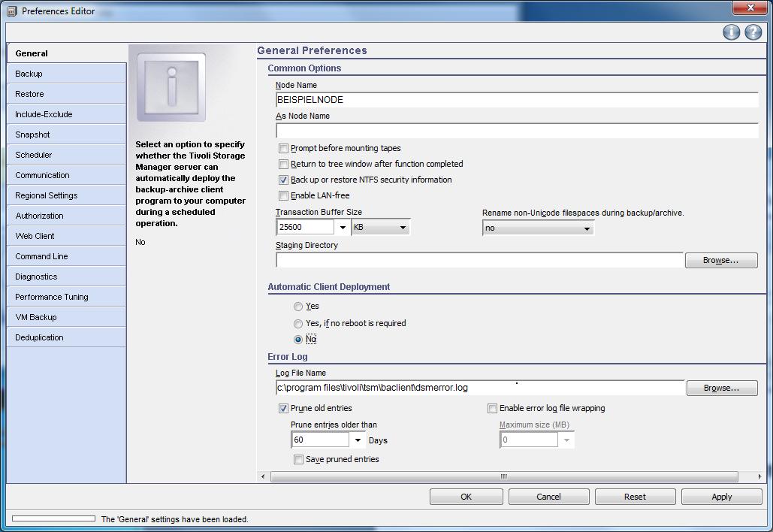Screen dimensions: 773x532
Task: Click the info icon in top-right toolbar
Action: 731,32
